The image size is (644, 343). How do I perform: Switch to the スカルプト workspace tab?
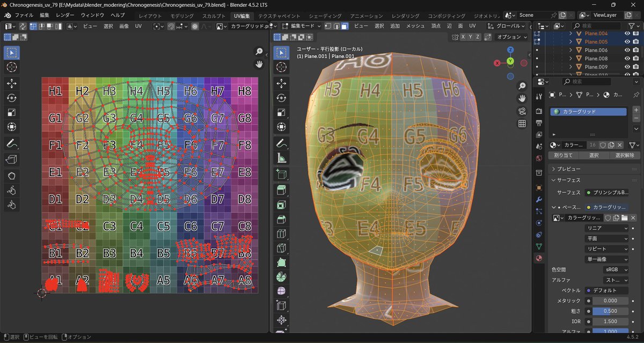pos(214,16)
